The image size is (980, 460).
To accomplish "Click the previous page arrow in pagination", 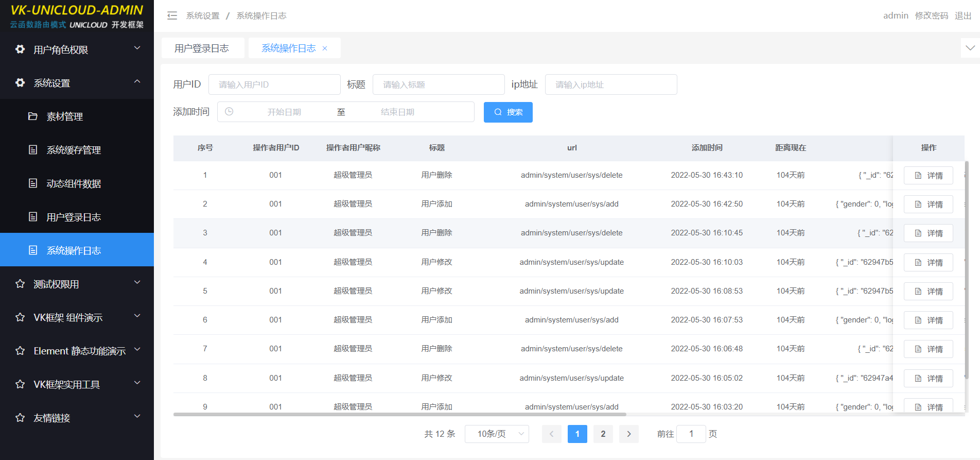I will click(x=552, y=434).
